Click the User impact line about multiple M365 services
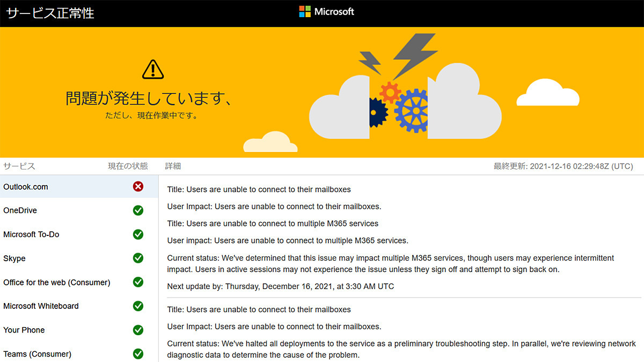 click(x=288, y=240)
